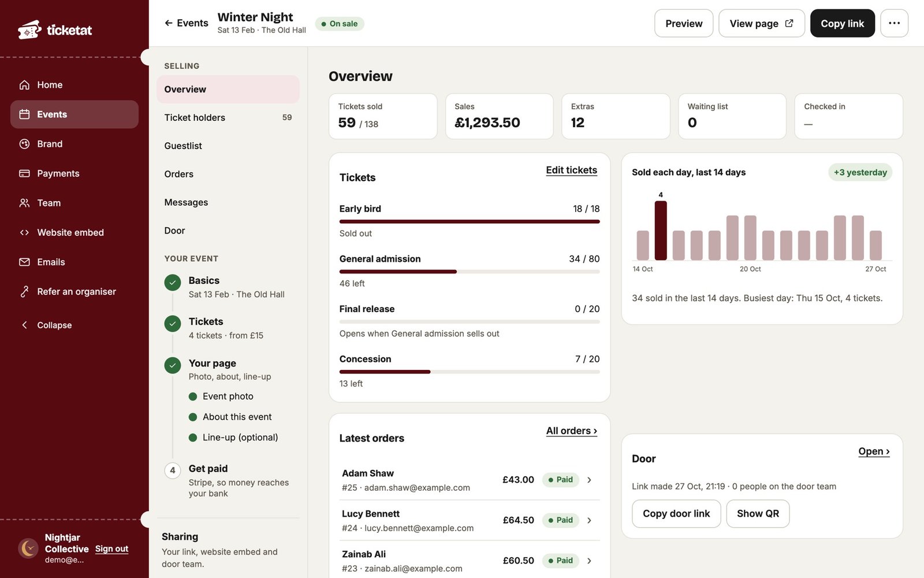Click the General admission progress bar
The height and width of the screenshot is (578, 924).
[x=470, y=272]
